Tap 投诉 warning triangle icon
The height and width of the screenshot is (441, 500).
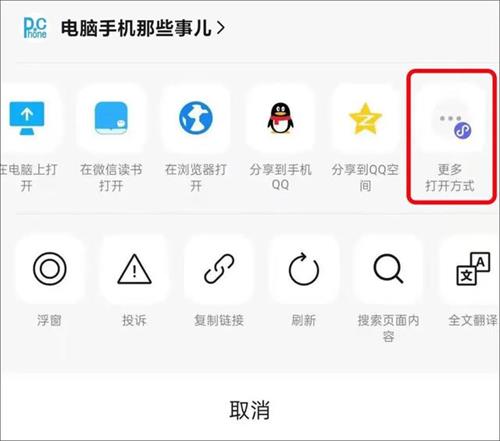(x=134, y=269)
